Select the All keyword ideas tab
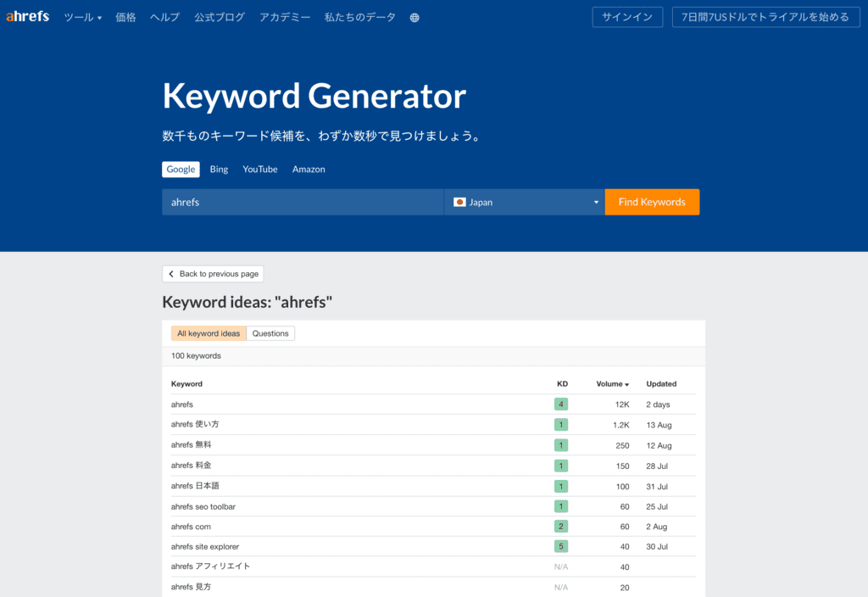Screen dimensions: 868x597 coord(209,334)
